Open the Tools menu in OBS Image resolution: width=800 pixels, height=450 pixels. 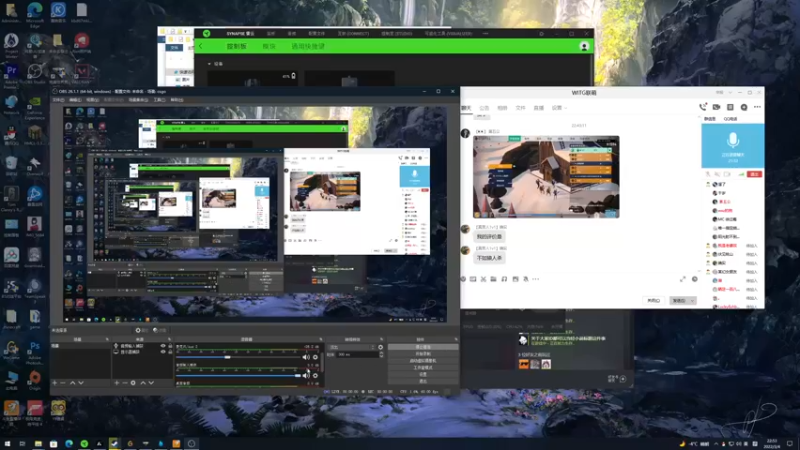(x=160, y=100)
